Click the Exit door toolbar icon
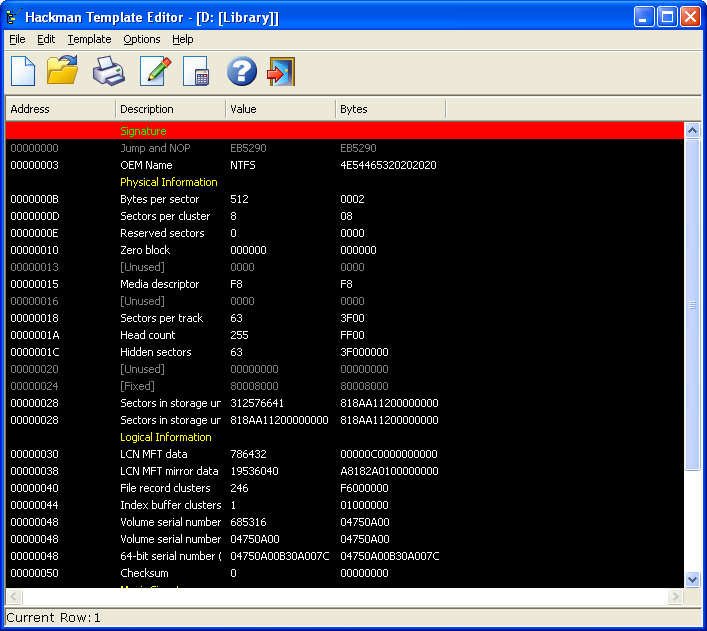 (282, 71)
